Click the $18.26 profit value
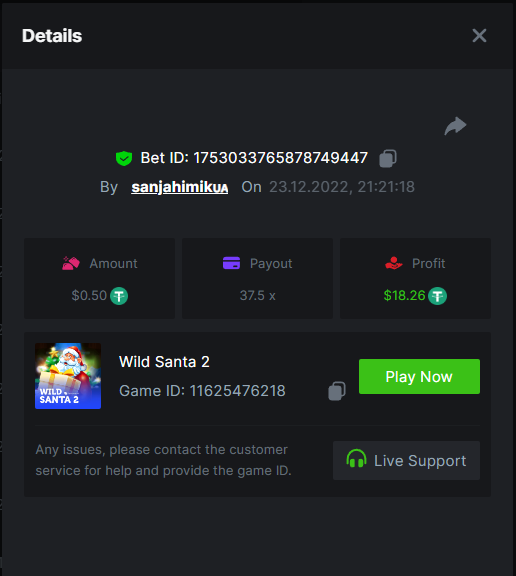This screenshot has height=576, width=516. pos(404,296)
